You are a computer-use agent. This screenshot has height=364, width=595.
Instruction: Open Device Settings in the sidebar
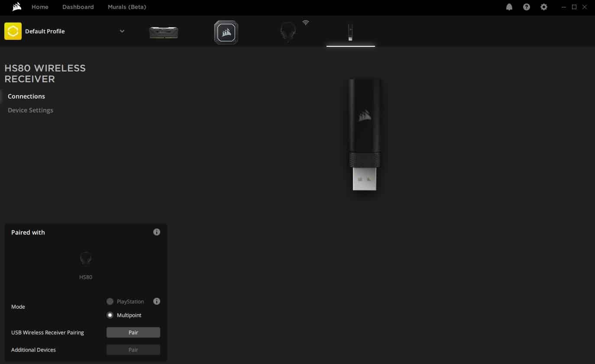pyautogui.click(x=30, y=110)
